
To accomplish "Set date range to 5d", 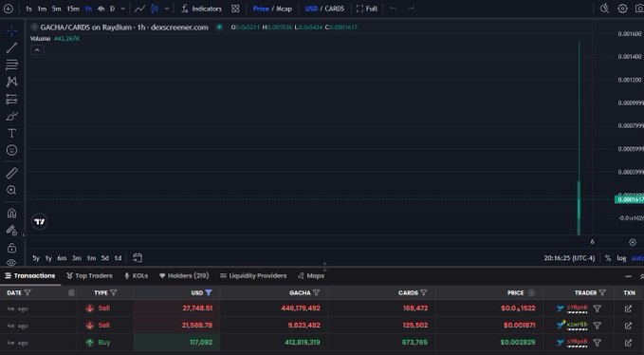I will 105,258.
